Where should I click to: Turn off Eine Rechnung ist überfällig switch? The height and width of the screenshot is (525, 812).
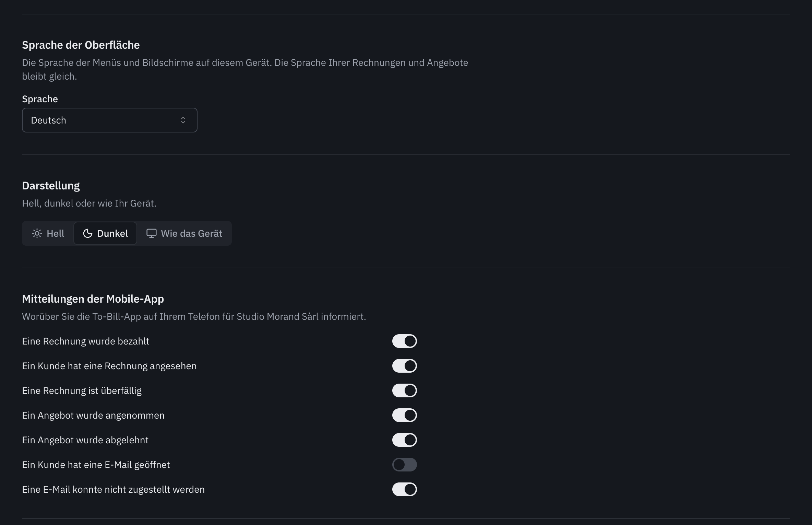point(405,390)
